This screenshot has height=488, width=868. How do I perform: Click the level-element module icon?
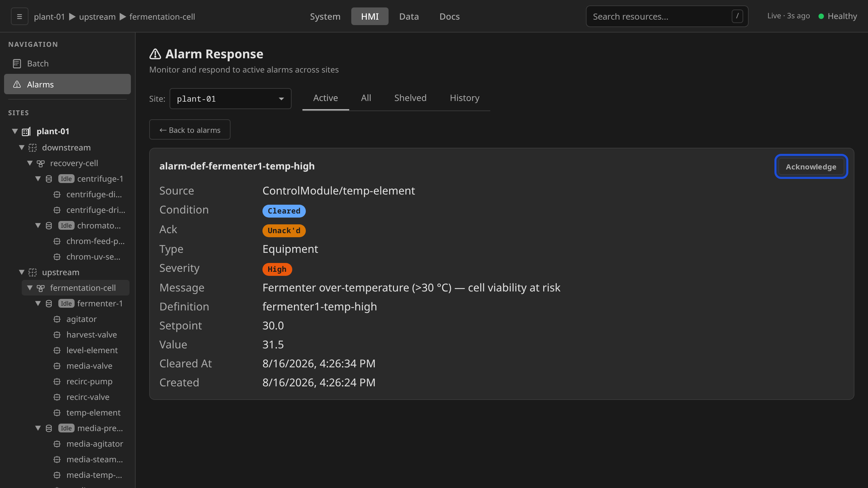click(57, 350)
